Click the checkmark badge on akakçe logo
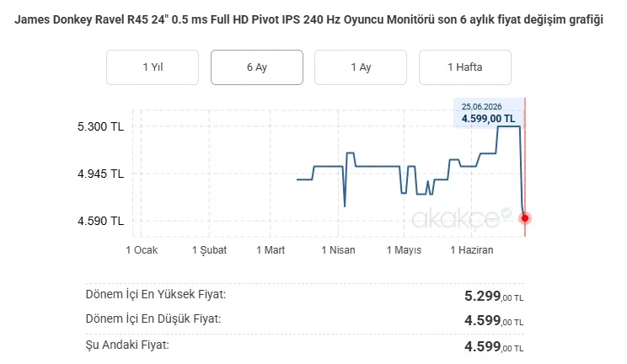627x364 pixels. point(506,212)
